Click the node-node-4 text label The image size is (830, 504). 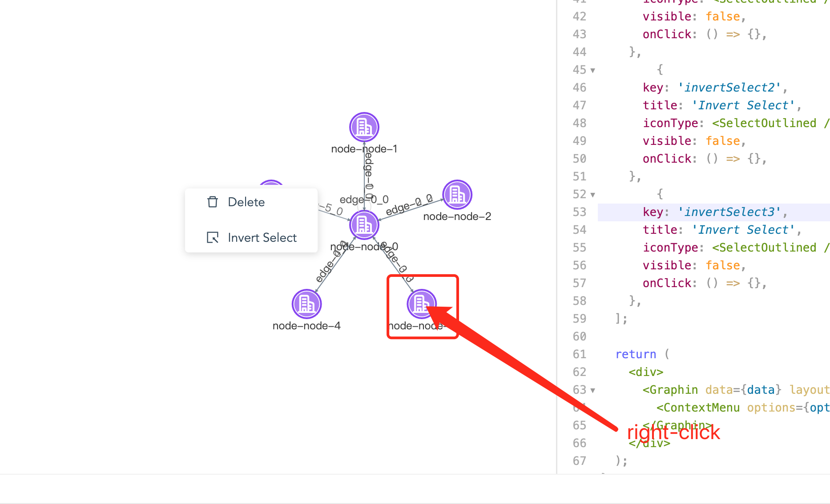tap(306, 325)
